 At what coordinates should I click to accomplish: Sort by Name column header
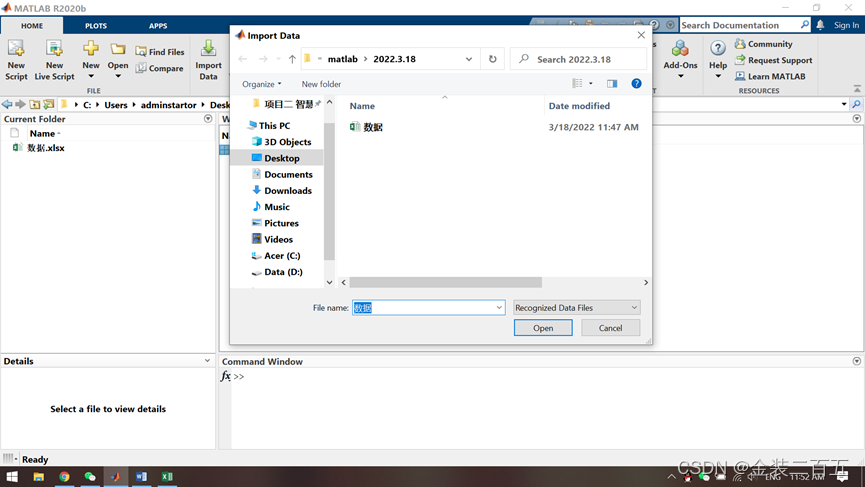(362, 106)
